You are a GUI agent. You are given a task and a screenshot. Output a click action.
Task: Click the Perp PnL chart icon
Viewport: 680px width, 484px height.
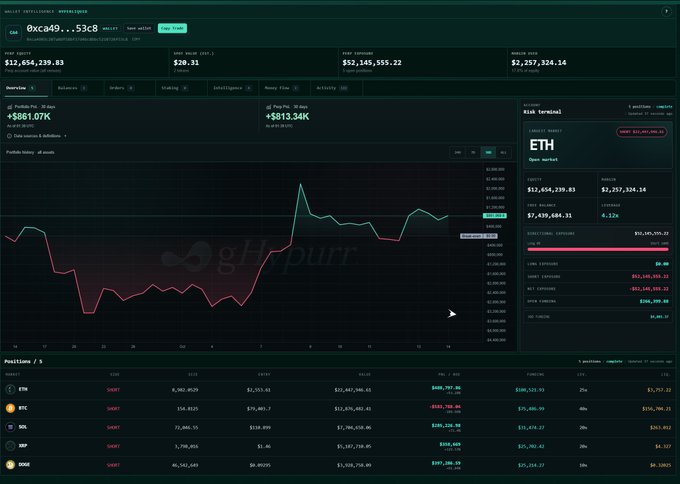(268, 107)
